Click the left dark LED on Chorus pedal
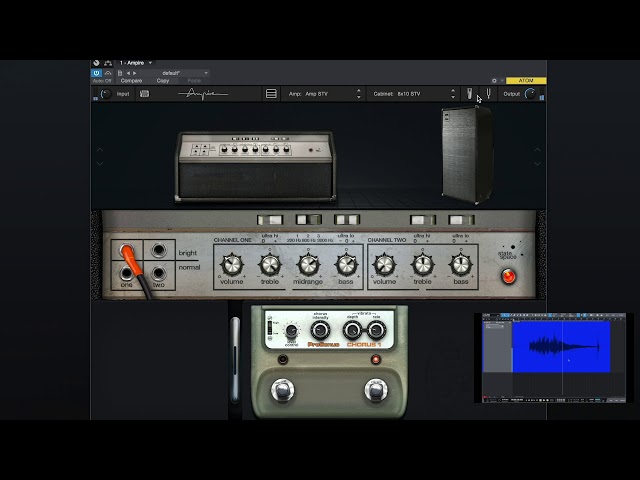The width and height of the screenshot is (640, 480). tap(282, 360)
